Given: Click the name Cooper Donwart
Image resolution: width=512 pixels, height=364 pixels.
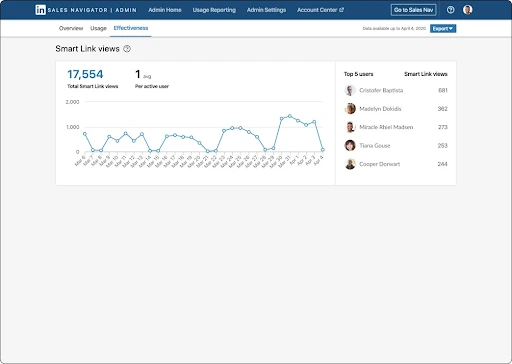Looking at the screenshot, I should click(380, 164).
